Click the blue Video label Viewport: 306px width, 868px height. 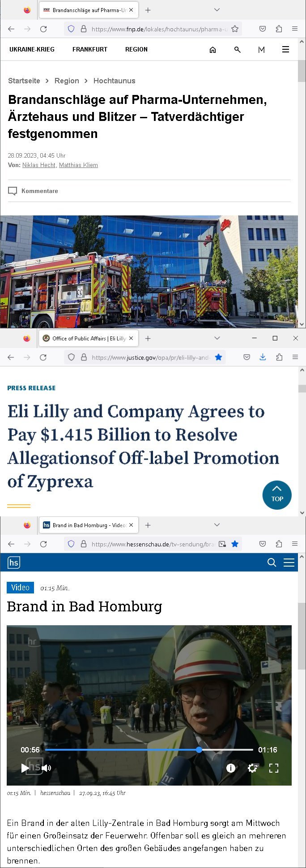click(20, 588)
